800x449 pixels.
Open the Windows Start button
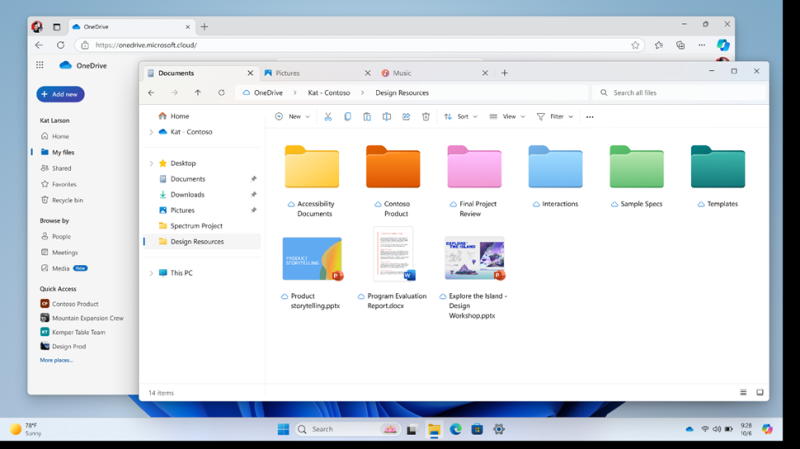284,429
